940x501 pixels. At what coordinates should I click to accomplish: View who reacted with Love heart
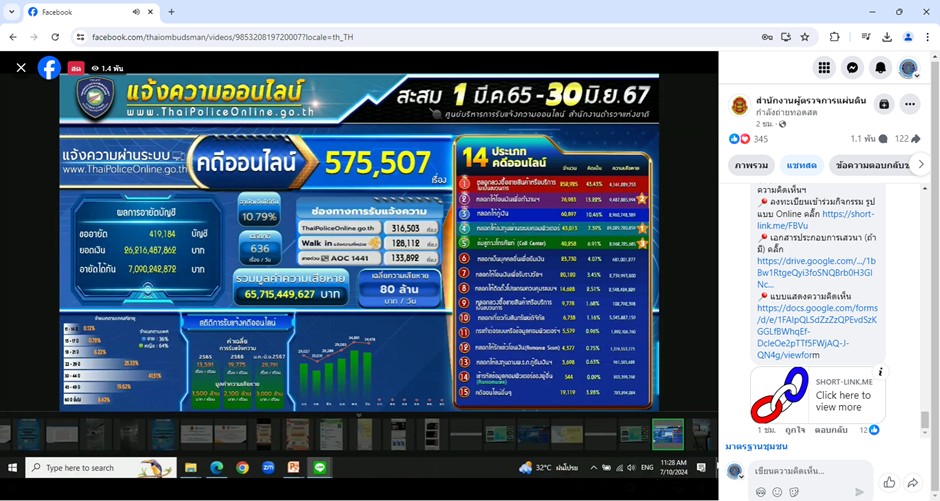point(745,139)
